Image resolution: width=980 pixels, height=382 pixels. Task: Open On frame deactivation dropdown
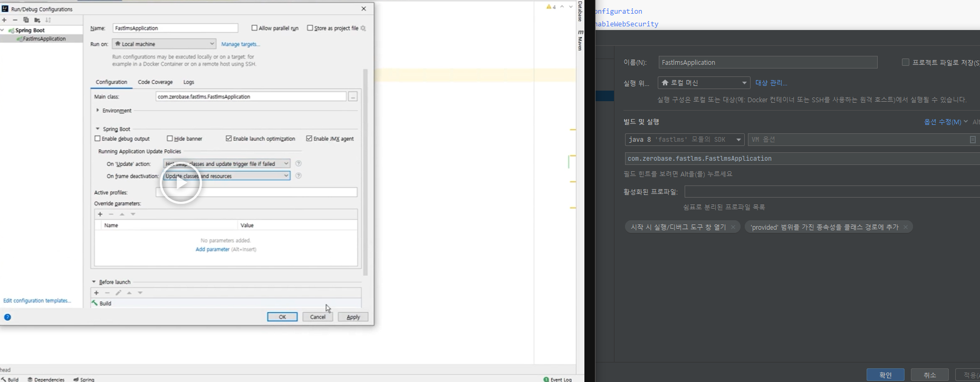[227, 176]
